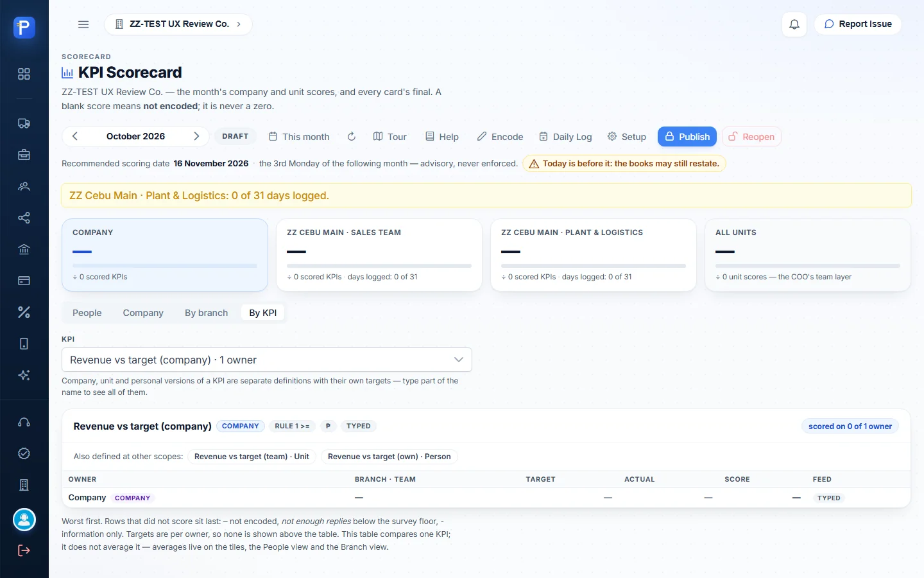924x578 pixels.
Task: Open Revenue vs target (team) · Unit scope
Action: click(252, 457)
